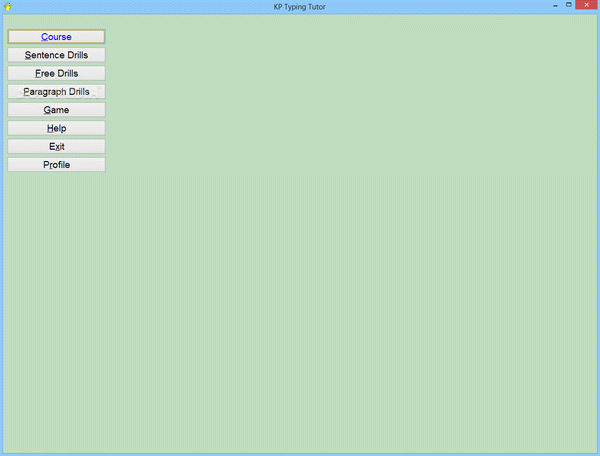Open the Course section
This screenshot has height=456, width=600.
pyautogui.click(x=56, y=37)
